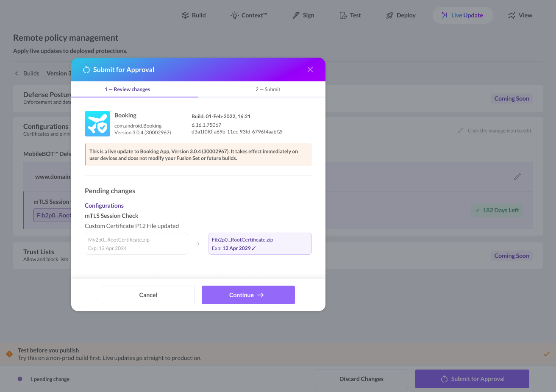Select the old My2p0...RootCertificate.zip card
The width and height of the screenshot is (556, 392).
pos(136,244)
